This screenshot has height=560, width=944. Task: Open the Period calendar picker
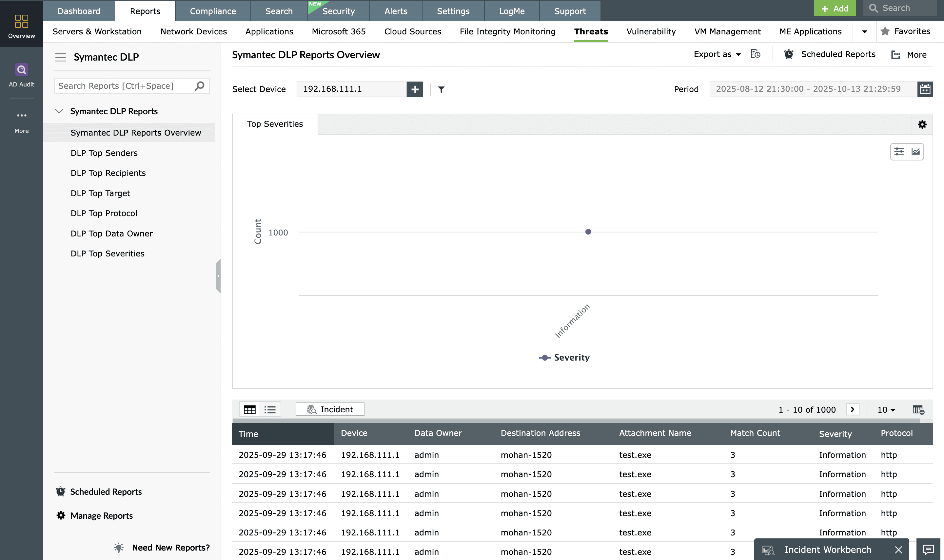(x=925, y=89)
